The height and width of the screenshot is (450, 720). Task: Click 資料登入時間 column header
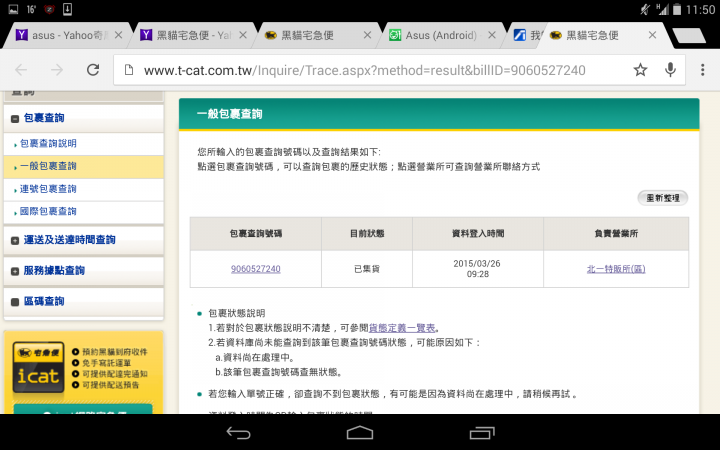(x=478, y=234)
